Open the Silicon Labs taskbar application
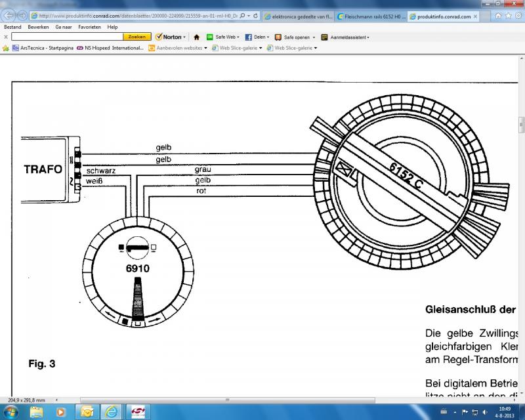Viewport: 525px width, 420px height. pos(138,412)
